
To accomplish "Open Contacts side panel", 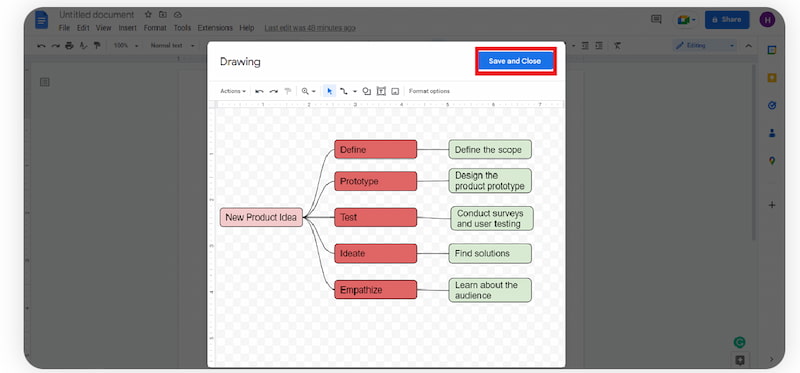I will click(772, 133).
